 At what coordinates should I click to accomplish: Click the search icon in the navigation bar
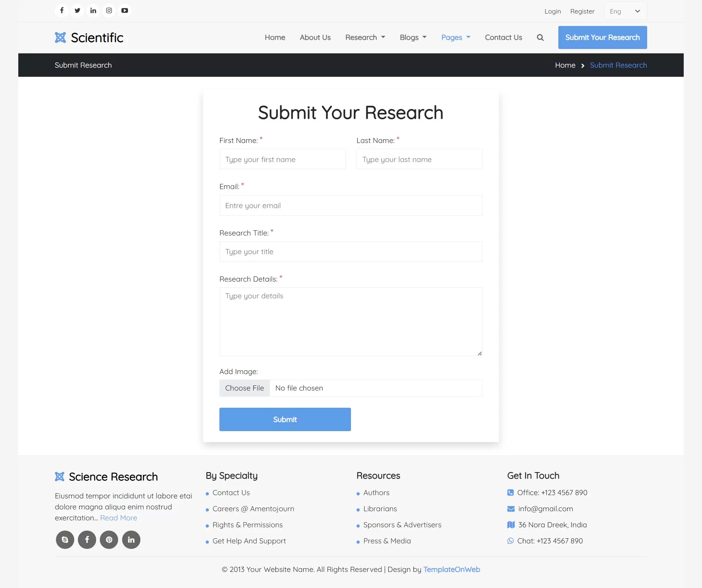tap(540, 37)
